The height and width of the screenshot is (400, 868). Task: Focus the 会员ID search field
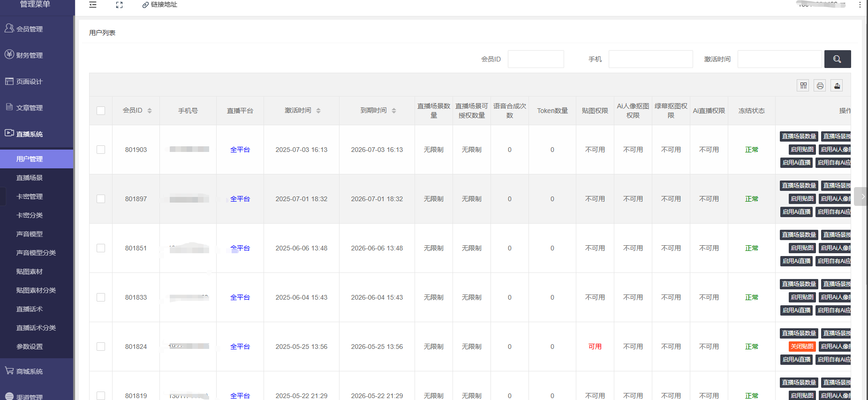[536, 59]
